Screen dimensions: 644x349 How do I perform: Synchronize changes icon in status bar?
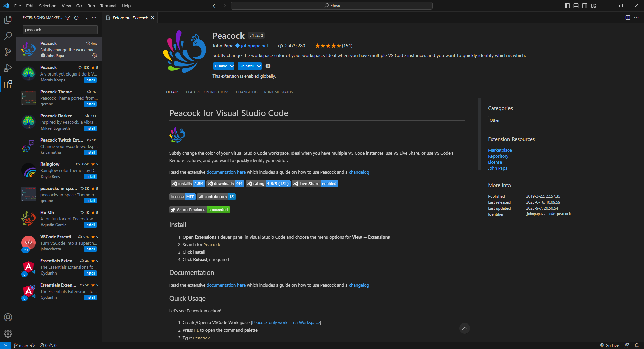coord(33,345)
